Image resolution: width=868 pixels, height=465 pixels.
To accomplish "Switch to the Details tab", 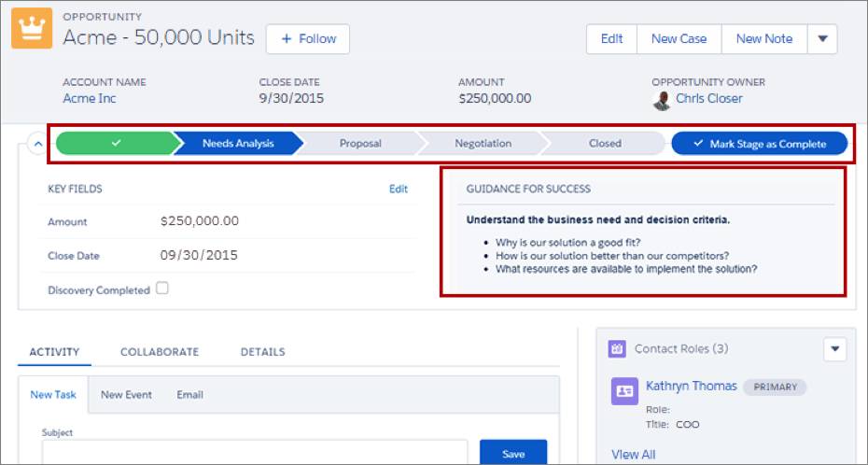I will pyautogui.click(x=262, y=352).
